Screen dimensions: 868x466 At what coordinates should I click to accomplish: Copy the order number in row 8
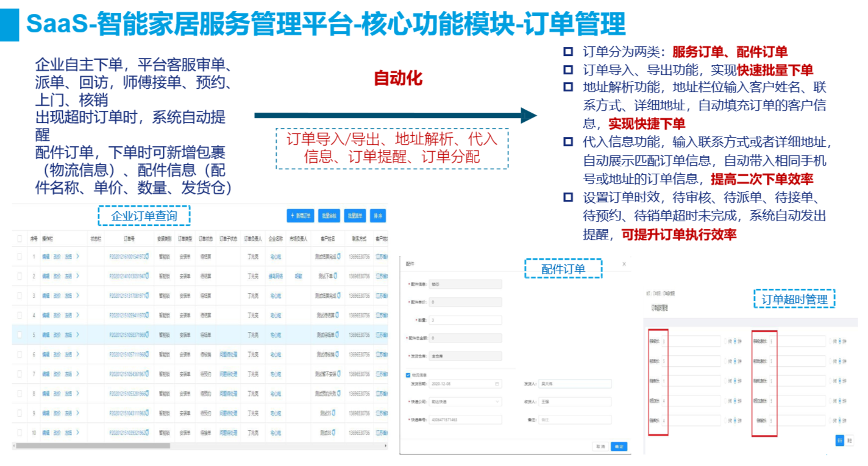point(147,394)
